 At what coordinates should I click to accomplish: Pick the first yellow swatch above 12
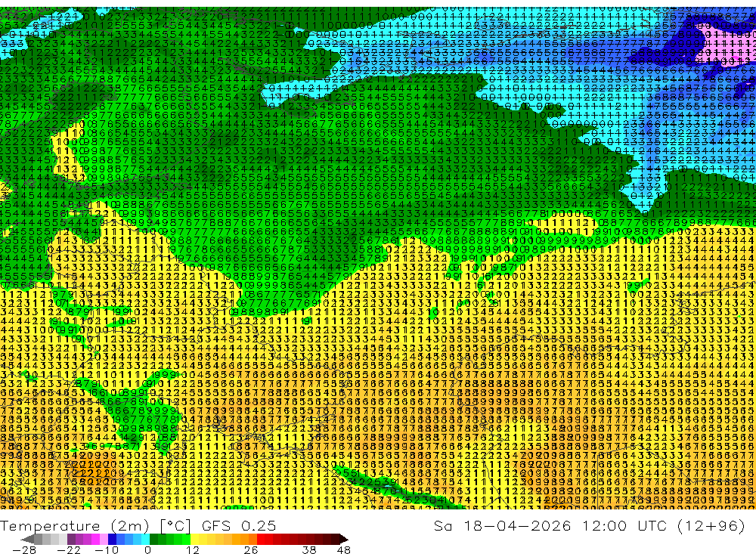click(x=195, y=539)
